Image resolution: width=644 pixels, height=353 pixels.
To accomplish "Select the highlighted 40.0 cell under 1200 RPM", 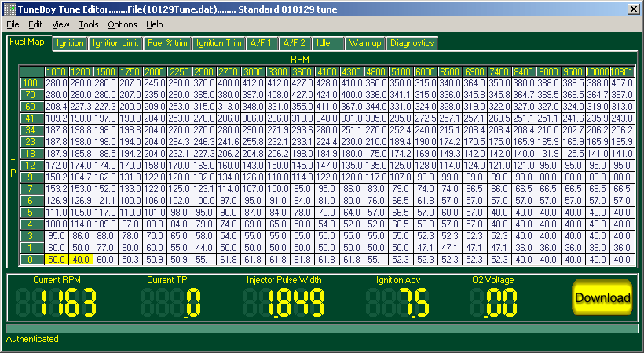I will [81, 260].
